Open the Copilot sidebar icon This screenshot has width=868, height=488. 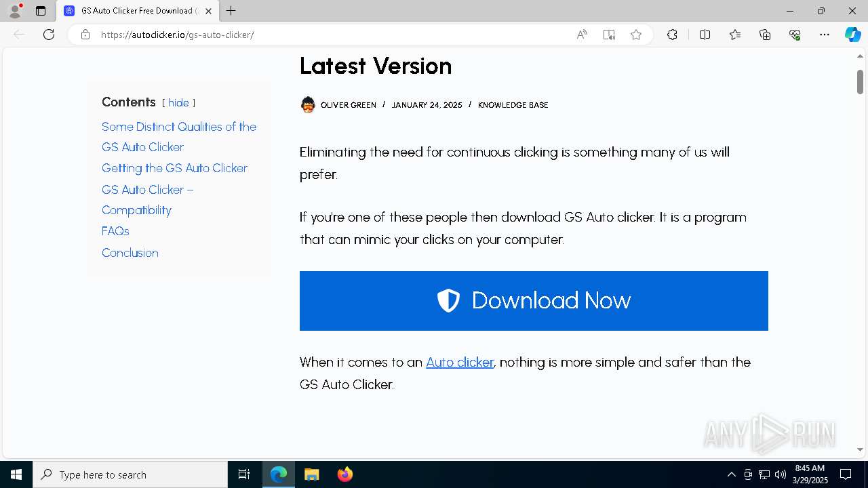point(853,35)
